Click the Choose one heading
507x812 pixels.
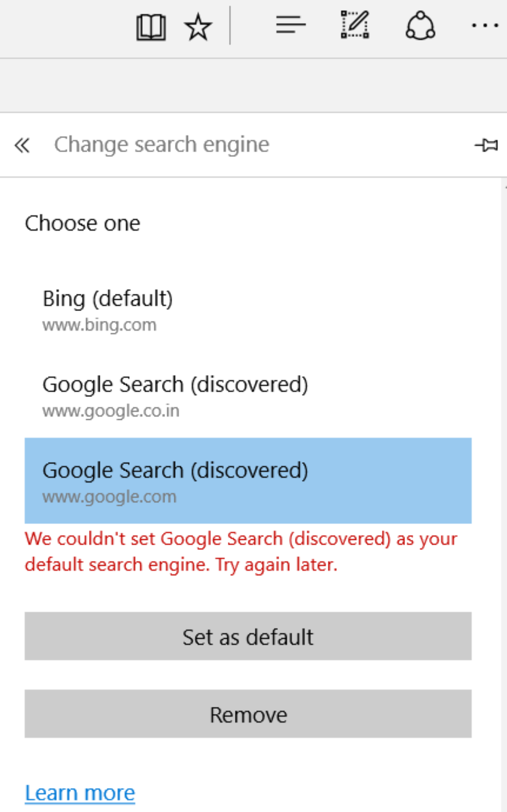coord(82,223)
